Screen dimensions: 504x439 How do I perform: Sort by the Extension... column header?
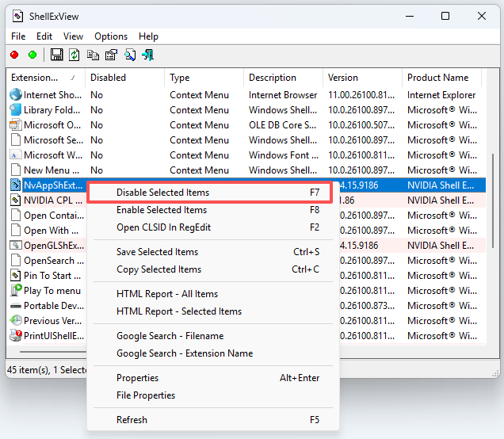[x=46, y=78]
